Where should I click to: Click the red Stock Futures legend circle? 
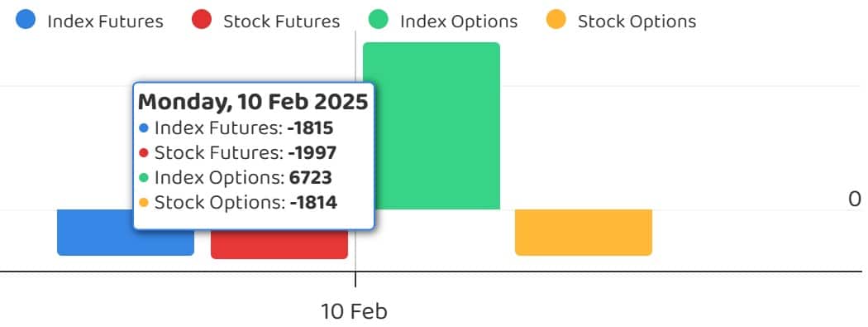click(202, 20)
